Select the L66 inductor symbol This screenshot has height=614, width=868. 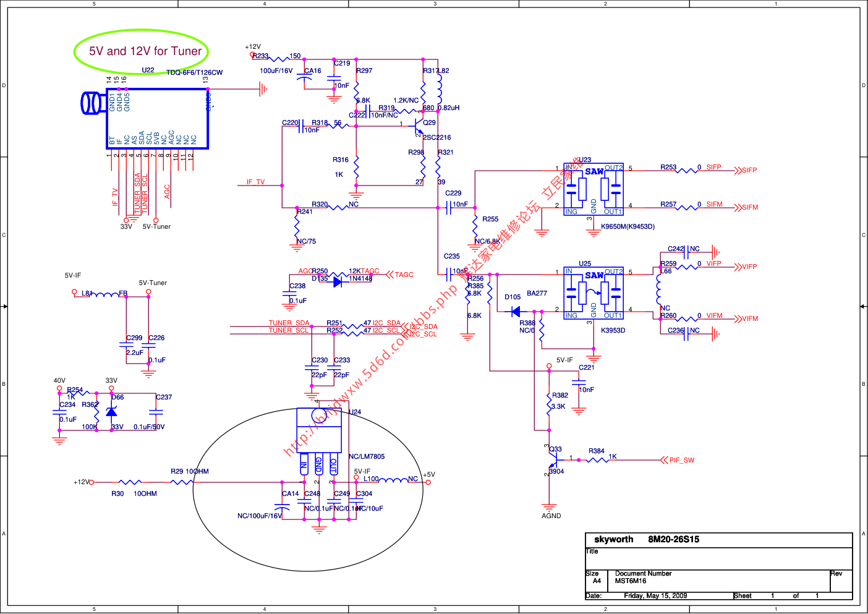click(x=659, y=289)
